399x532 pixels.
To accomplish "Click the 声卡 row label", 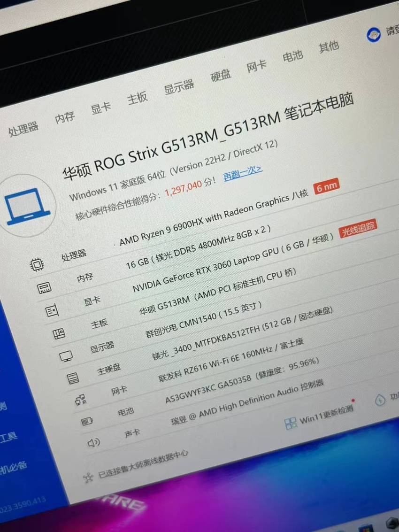I will (x=132, y=433).
